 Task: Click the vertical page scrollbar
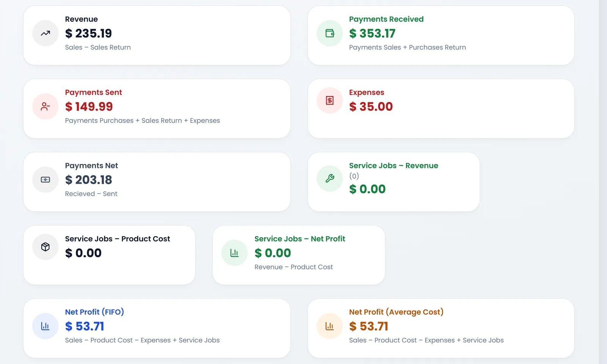pyautogui.click(x=603, y=182)
